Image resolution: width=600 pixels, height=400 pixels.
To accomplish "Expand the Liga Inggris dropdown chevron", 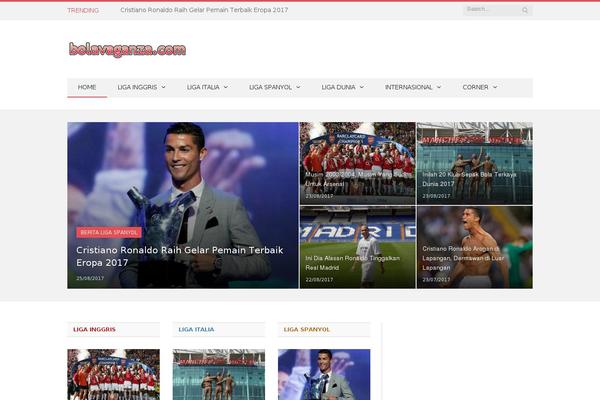I will click(x=163, y=87).
